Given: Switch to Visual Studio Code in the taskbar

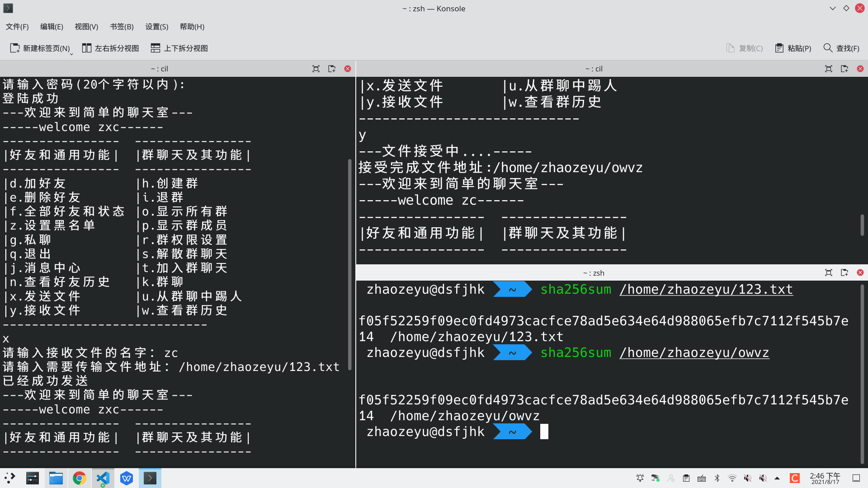Looking at the screenshot, I should 103,478.
